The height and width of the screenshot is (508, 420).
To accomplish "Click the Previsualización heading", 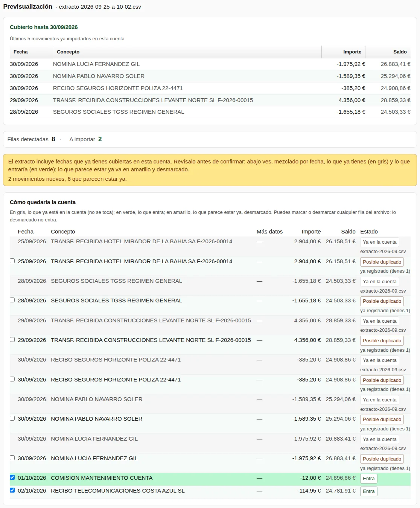I will click(x=28, y=6).
